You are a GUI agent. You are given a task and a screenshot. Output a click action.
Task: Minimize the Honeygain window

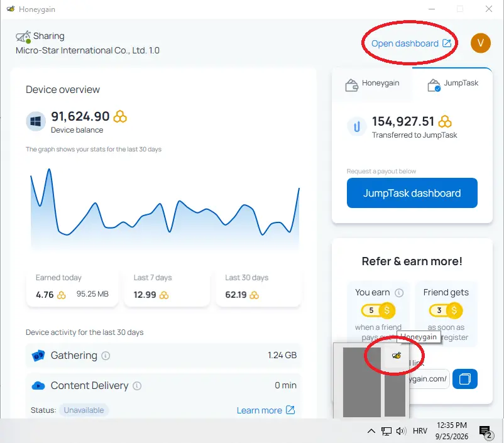(x=432, y=9)
